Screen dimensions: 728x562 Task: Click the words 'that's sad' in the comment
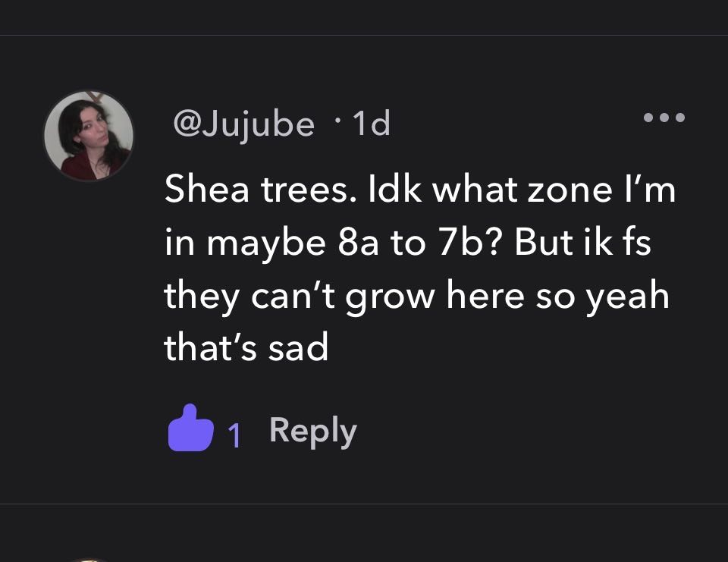tap(246, 347)
